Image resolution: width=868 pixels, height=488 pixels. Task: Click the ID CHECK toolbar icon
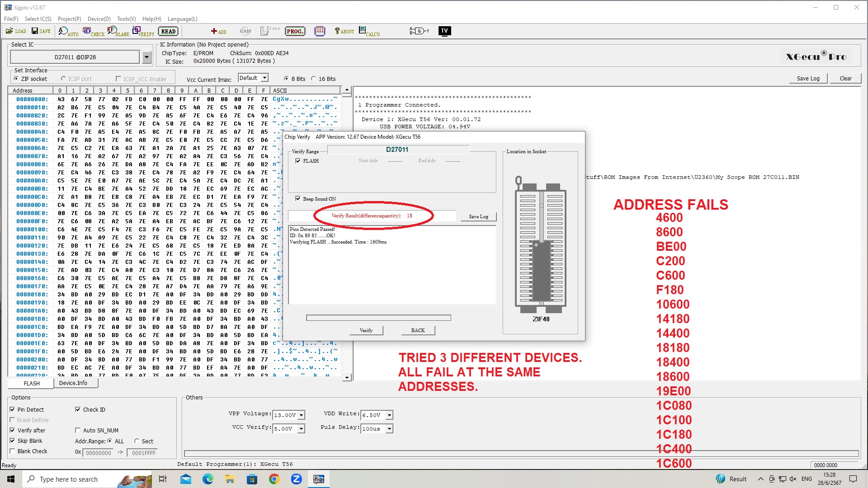tap(93, 31)
